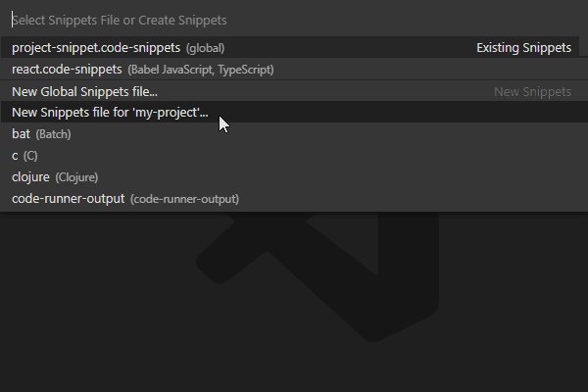Screen dimensions: 588x392
Task: Click the Existing Snippets group label
Action: tap(524, 48)
